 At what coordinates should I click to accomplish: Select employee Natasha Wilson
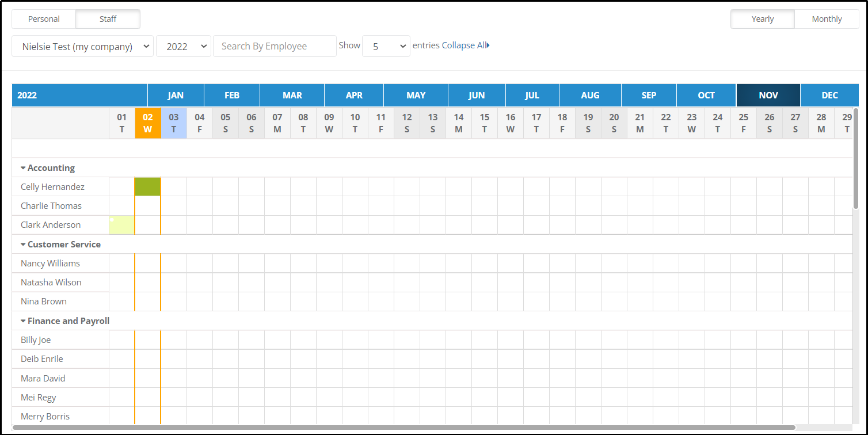[51, 283]
